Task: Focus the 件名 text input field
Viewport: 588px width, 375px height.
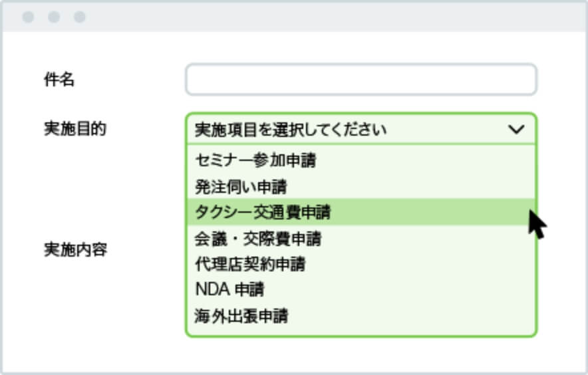Action: [x=361, y=80]
